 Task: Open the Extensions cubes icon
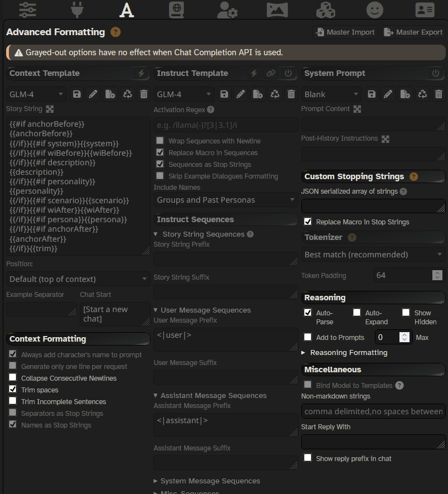[325, 9]
